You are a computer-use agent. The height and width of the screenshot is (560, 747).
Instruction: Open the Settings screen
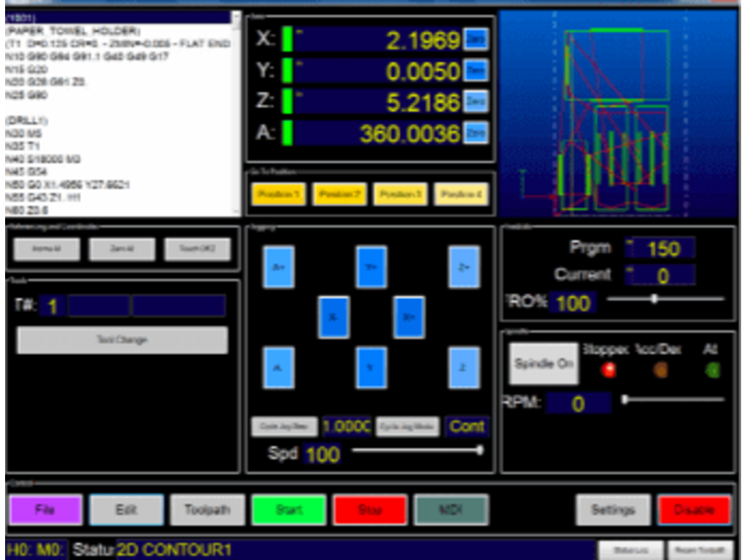613,510
